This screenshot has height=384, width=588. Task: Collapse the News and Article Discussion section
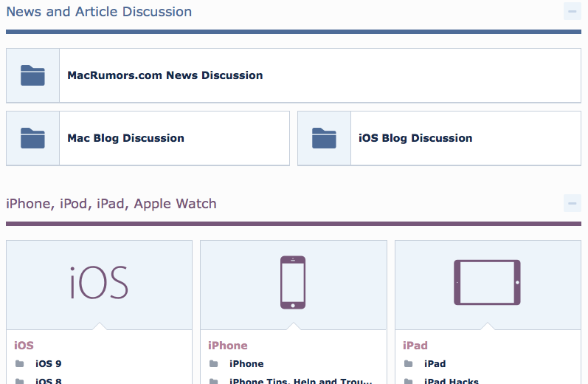click(573, 12)
